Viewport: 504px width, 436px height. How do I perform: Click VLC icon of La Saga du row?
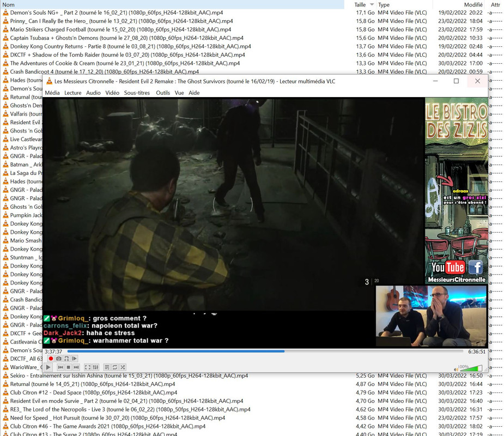[x=5, y=173]
